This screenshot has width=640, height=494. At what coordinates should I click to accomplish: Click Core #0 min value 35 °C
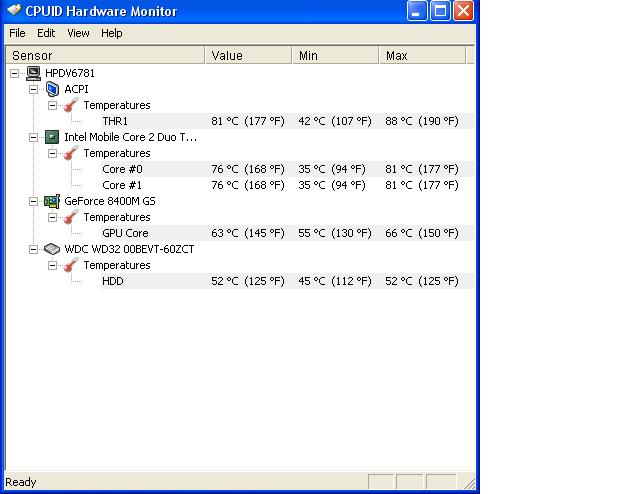click(332, 169)
